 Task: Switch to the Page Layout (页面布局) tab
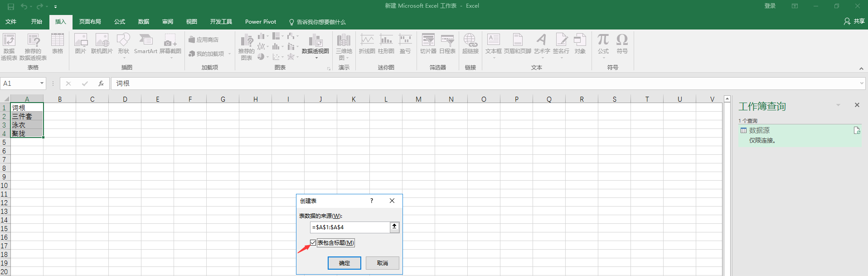(x=90, y=22)
